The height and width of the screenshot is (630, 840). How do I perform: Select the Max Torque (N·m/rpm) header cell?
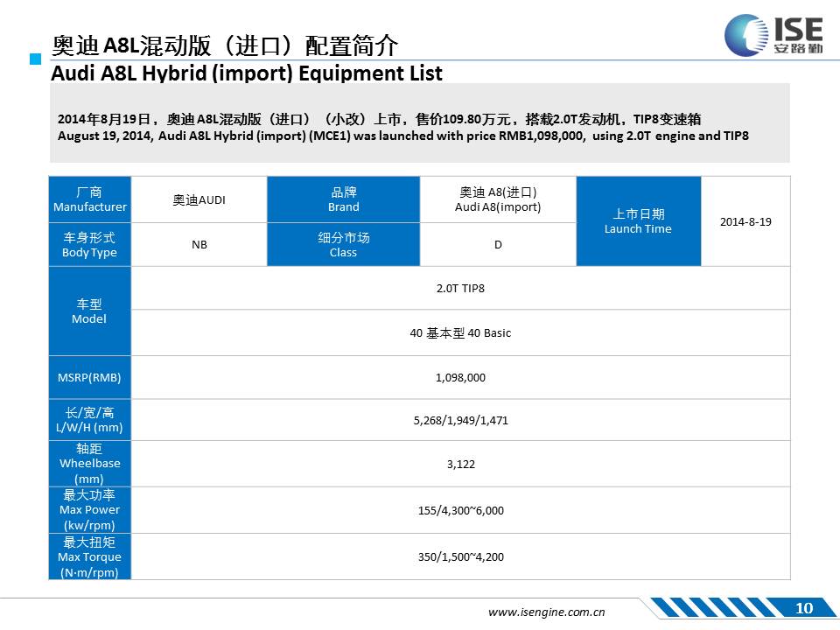pos(90,556)
